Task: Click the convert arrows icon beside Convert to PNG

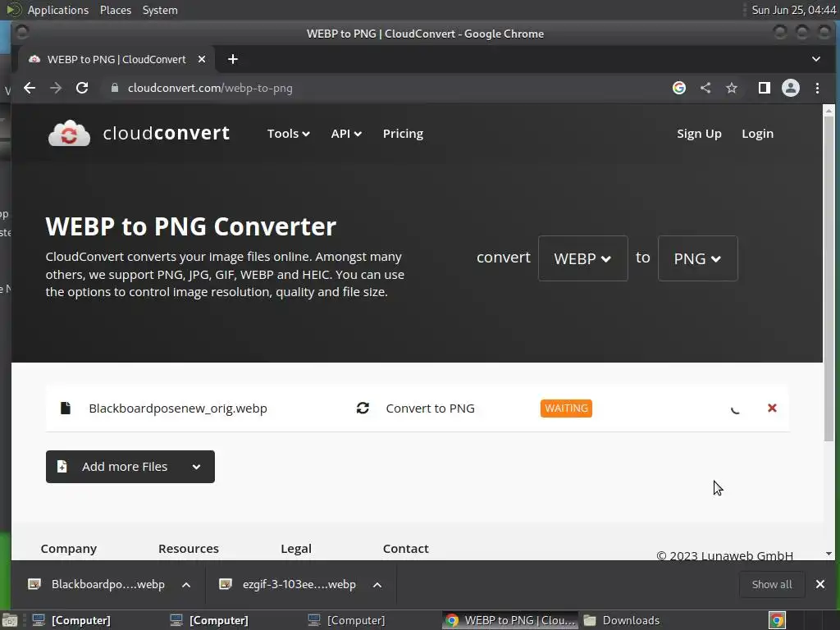Action: [x=363, y=409]
